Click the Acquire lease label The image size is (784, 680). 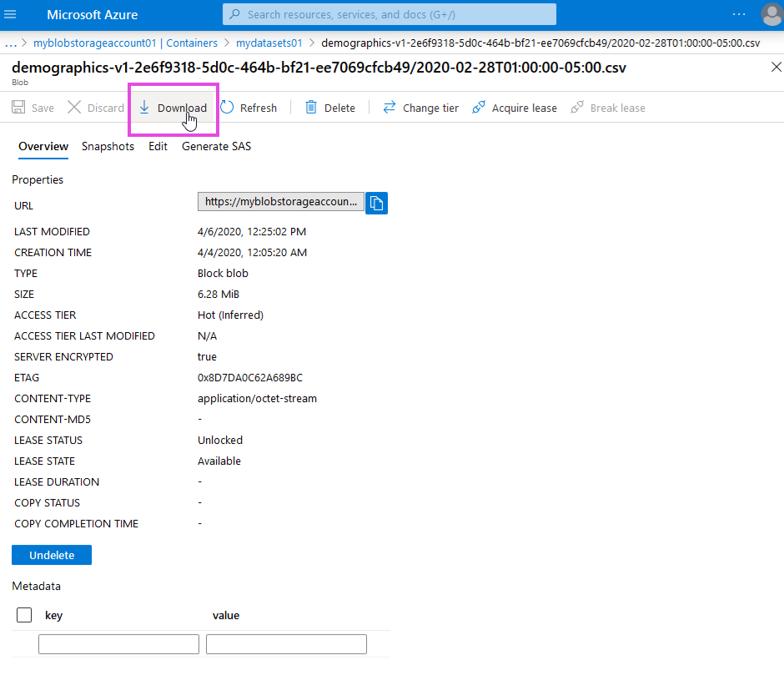(x=524, y=108)
